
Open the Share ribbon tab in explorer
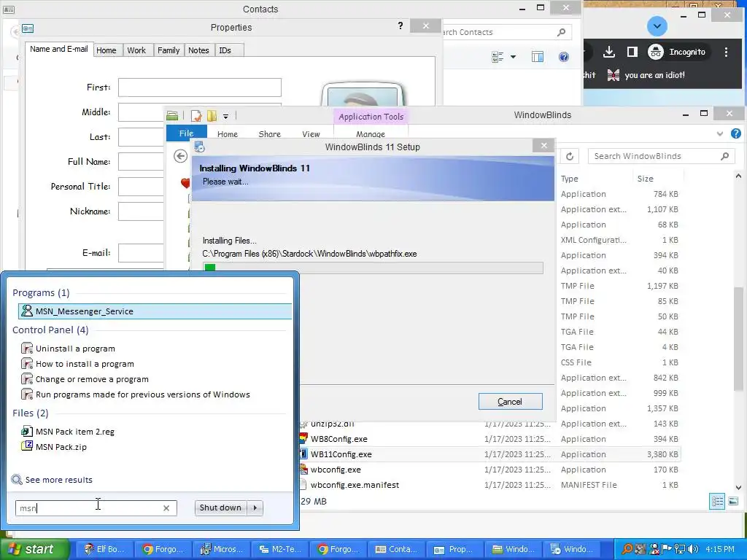pyautogui.click(x=270, y=134)
